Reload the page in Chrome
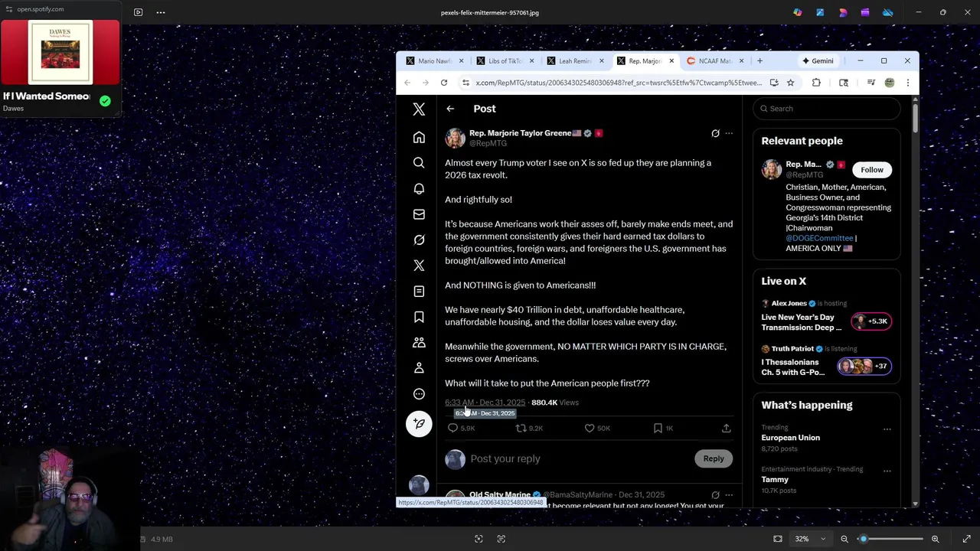The width and height of the screenshot is (980, 551). (444, 83)
